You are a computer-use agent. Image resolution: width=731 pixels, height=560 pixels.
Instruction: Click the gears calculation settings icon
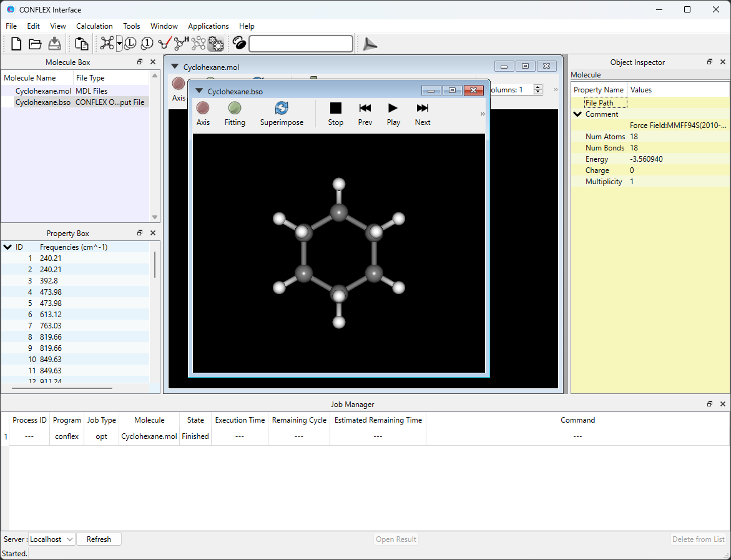click(x=216, y=44)
